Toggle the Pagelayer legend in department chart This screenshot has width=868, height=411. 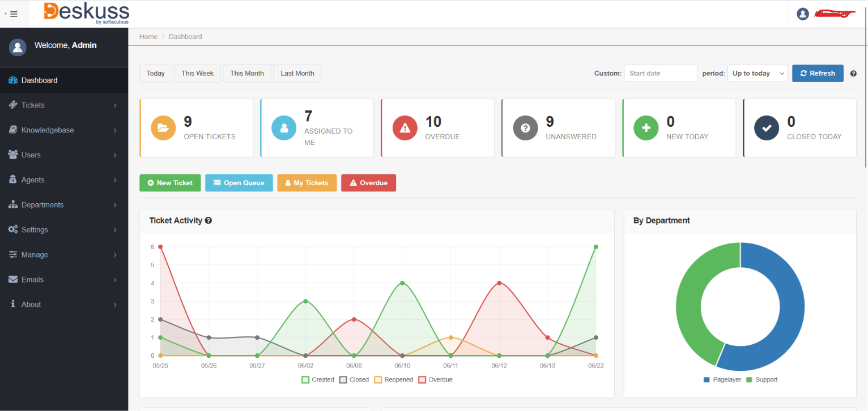point(722,380)
